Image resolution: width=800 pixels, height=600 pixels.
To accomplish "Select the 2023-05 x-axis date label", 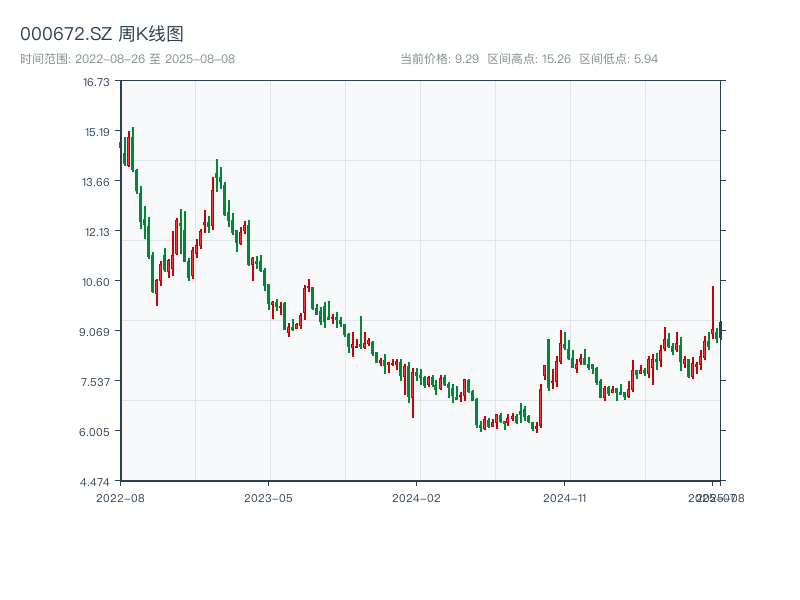I will click(x=268, y=497).
